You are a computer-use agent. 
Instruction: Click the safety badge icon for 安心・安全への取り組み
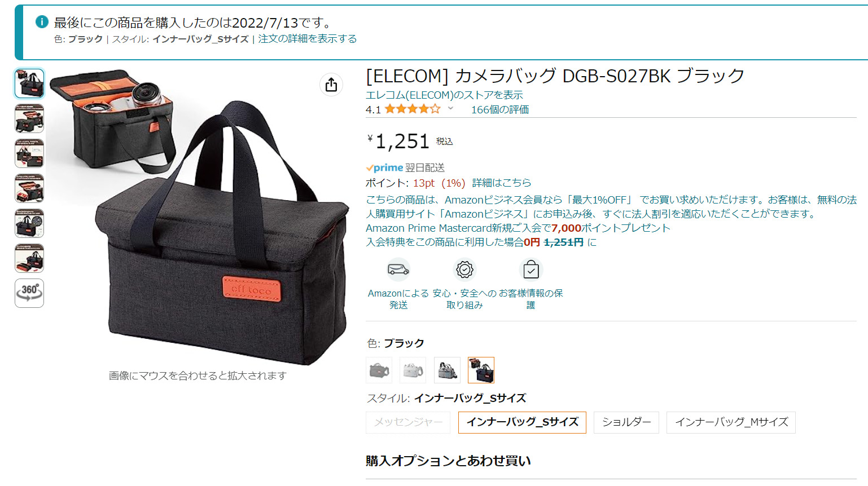click(x=464, y=269)
